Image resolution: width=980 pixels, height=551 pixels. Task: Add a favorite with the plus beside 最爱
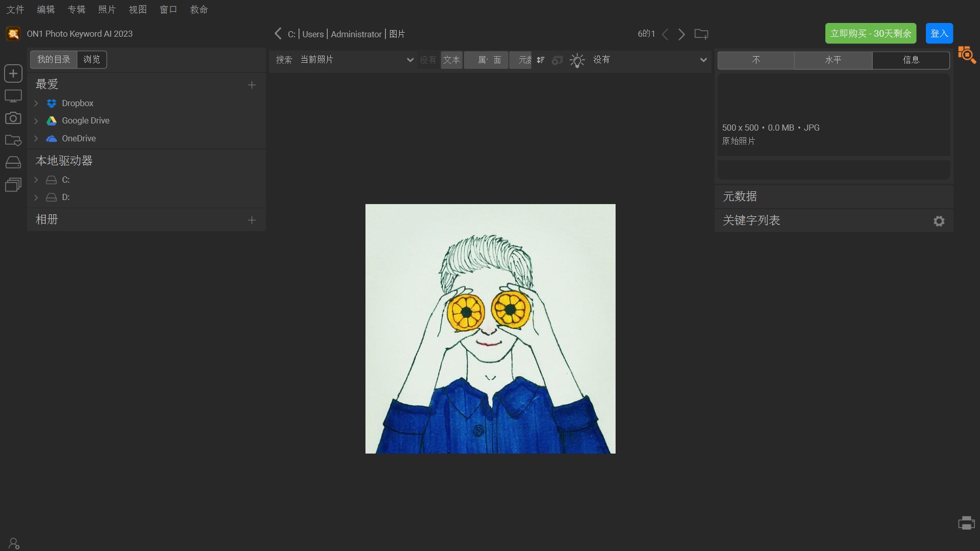click(252, 85)
